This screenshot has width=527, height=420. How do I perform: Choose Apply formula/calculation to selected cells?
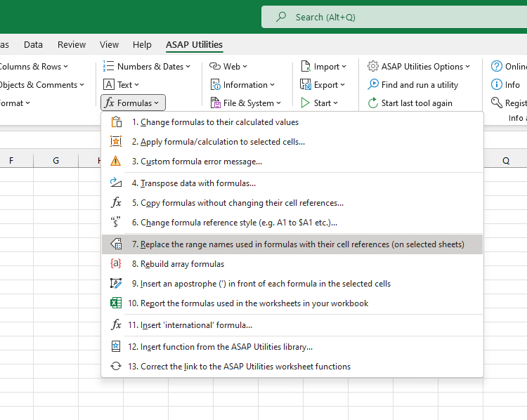pos(292,141)
